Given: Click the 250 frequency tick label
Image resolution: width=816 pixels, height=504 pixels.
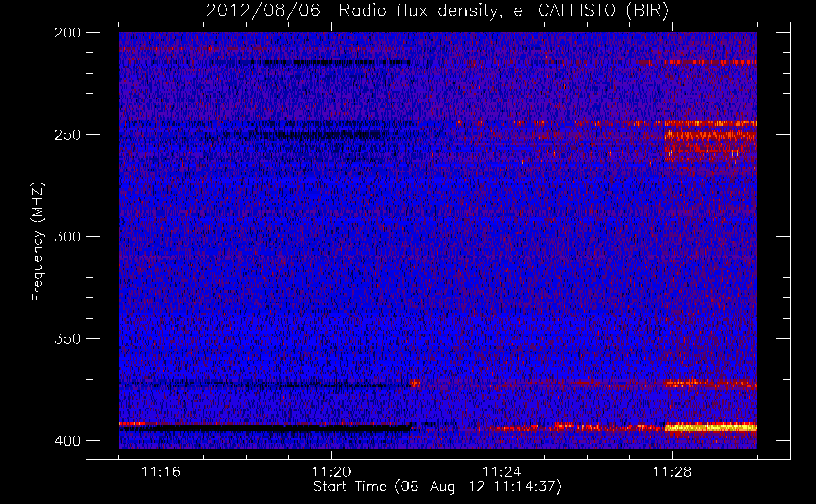Looking at the screenshot, I should click(67, 135).
